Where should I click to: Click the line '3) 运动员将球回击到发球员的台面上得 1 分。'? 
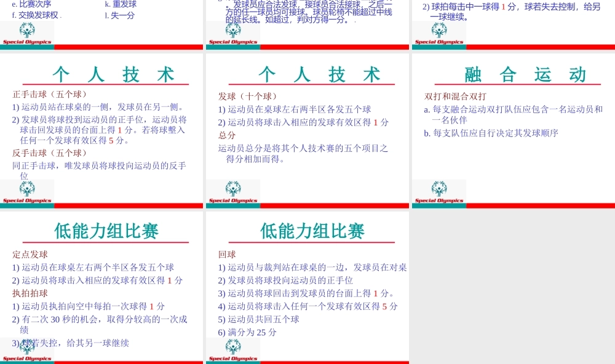[306, 293]
